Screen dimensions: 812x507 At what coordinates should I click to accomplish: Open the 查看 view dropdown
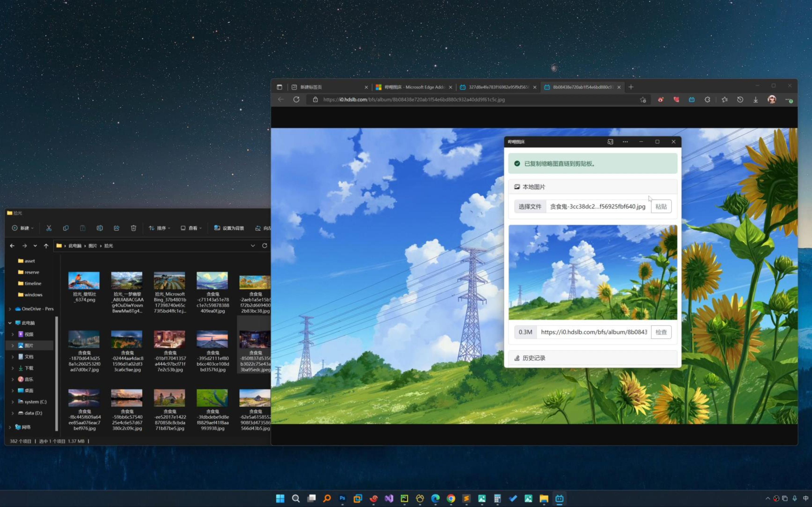click(x=191, y=228)
